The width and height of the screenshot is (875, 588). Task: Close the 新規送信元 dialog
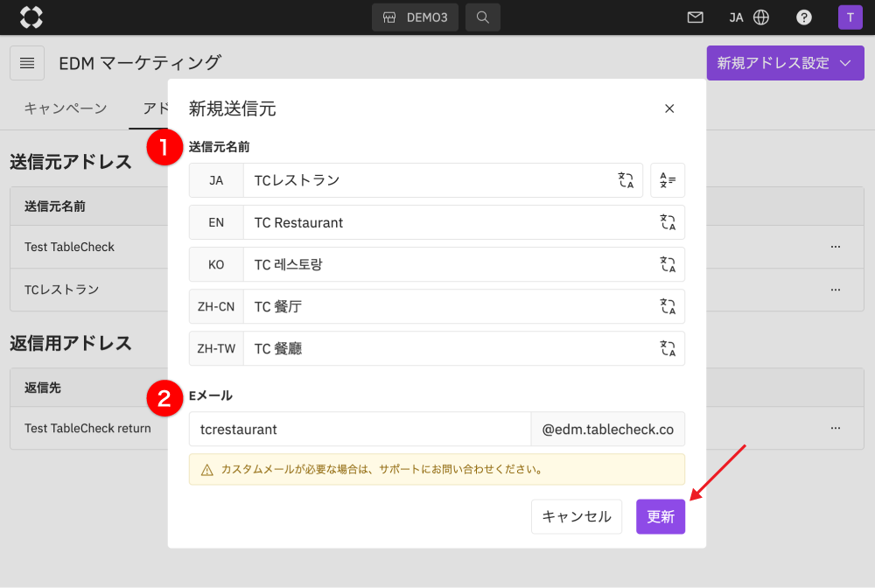tap(669, 108)
